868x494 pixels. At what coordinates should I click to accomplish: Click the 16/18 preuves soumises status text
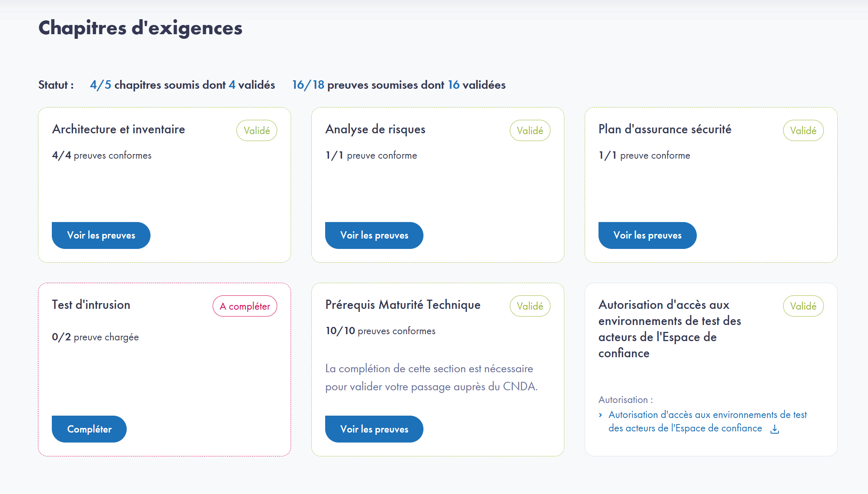coord(398,85)
